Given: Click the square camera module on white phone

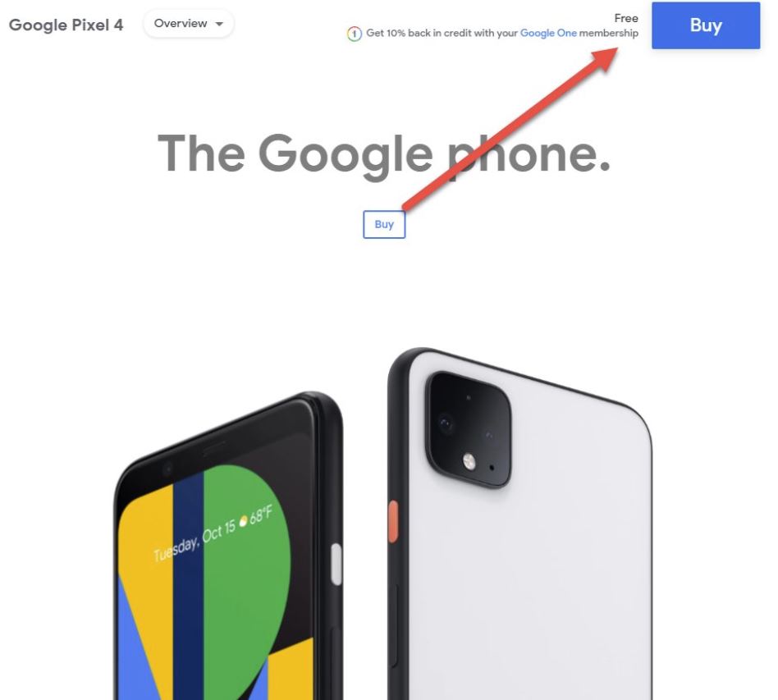Looking at the screenshot, I should pos(468,430).
